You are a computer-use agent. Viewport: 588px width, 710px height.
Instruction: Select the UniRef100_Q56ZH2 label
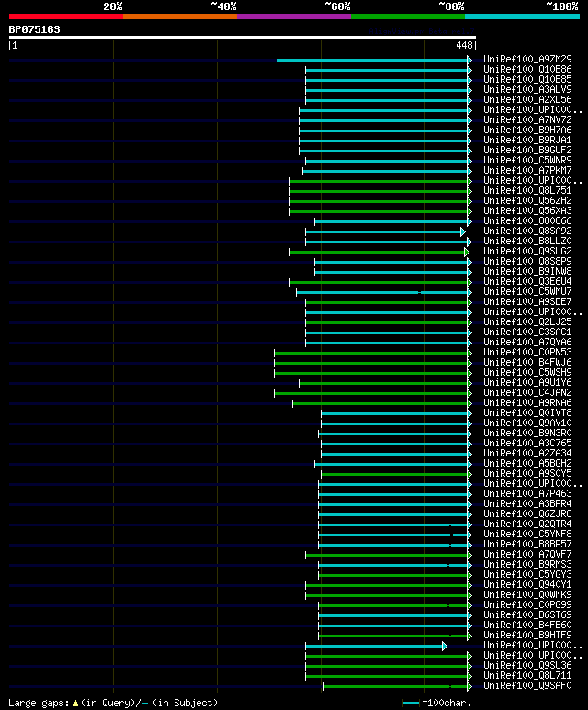(x=527, y=200)
